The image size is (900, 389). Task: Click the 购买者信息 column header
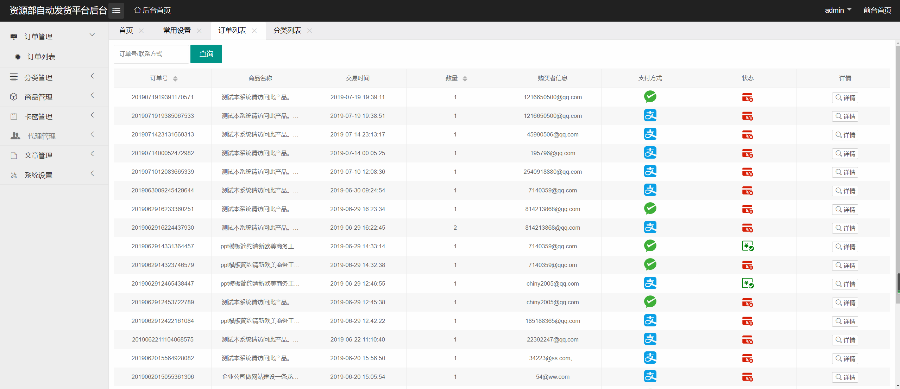553,79
